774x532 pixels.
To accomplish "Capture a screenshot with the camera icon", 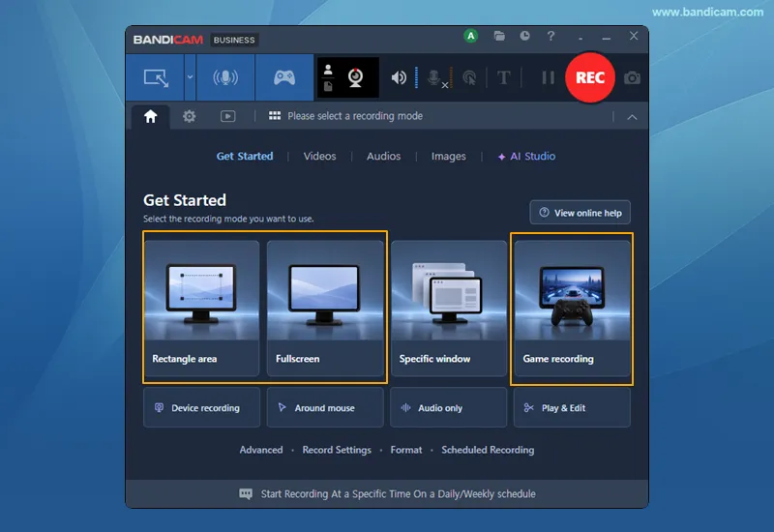I will [632, 78].
